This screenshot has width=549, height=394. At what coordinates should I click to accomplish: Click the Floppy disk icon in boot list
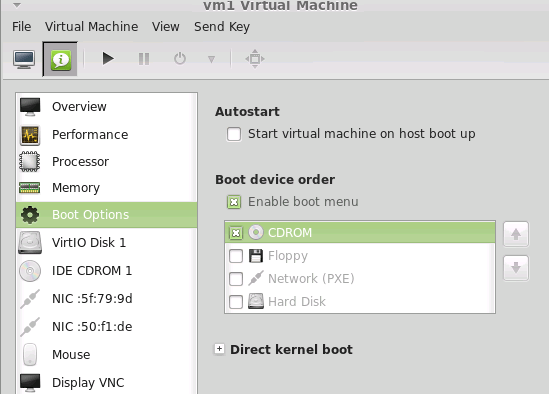click(256, 256)
